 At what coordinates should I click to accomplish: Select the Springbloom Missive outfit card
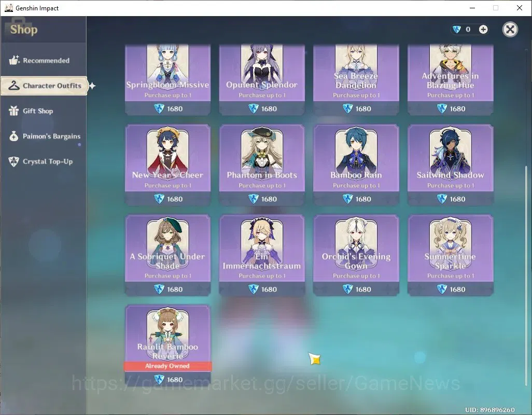pos(167,79)
